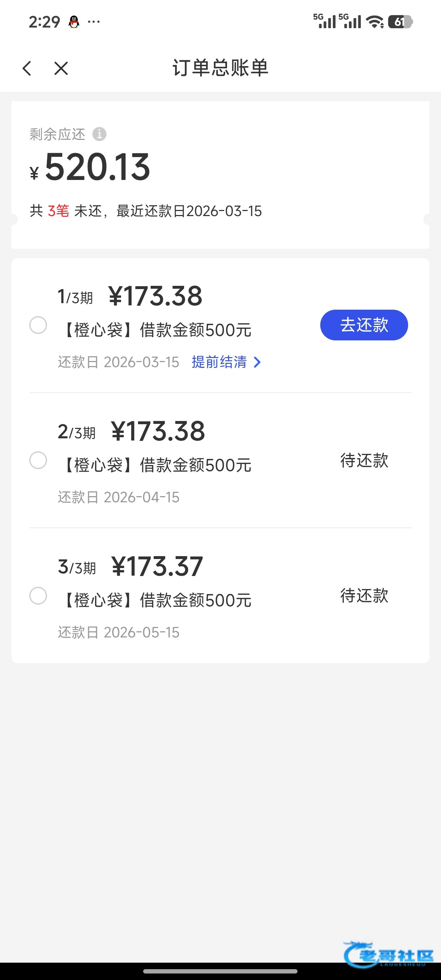Tap 待还款 status for the 2026-04-15 installment
441x980 pixels.
coord(364,460)
